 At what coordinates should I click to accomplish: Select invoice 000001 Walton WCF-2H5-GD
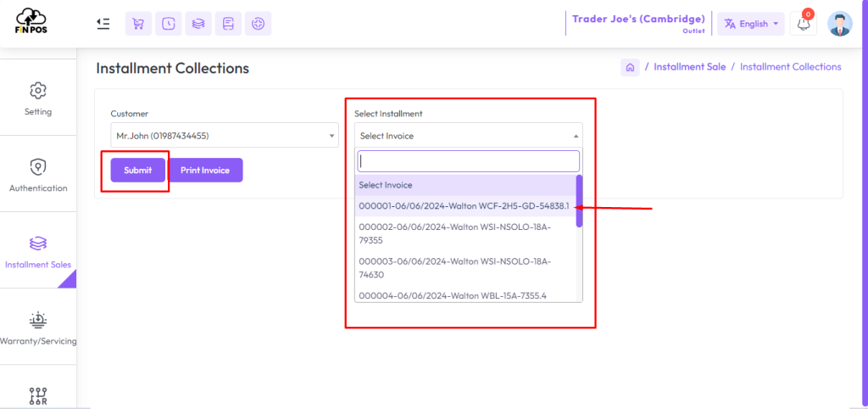click(465, 205)
